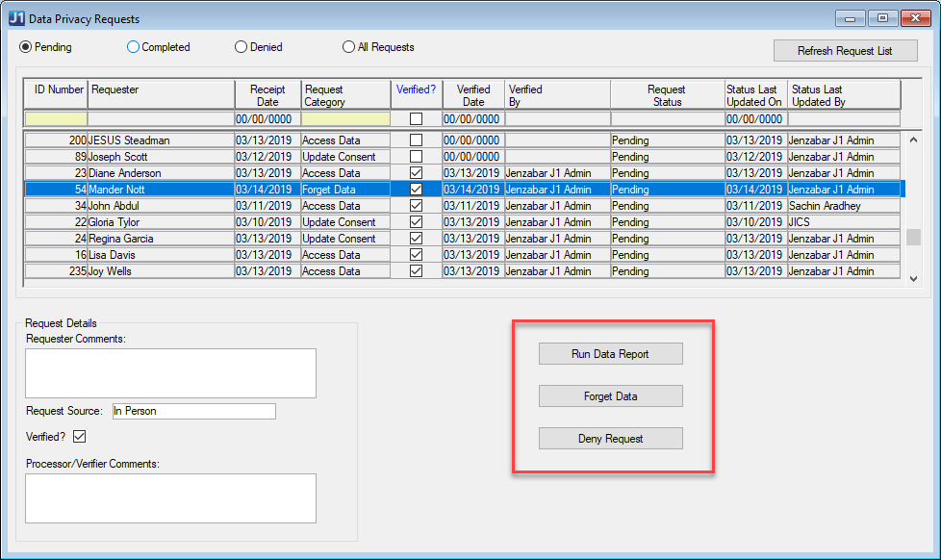Click the Deny Request button
This screenshot has height=560, width=941.
point(610,439)
